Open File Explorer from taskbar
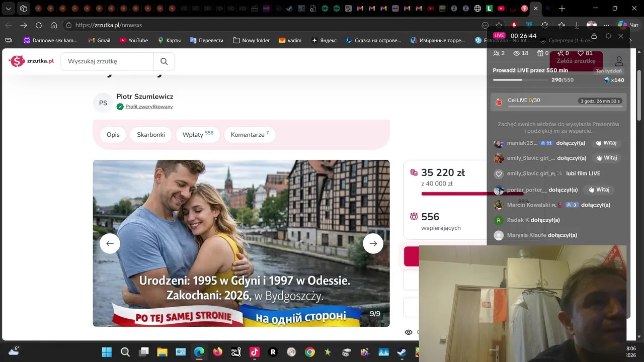The image size is (644, 362). click(x=162, y=352)
